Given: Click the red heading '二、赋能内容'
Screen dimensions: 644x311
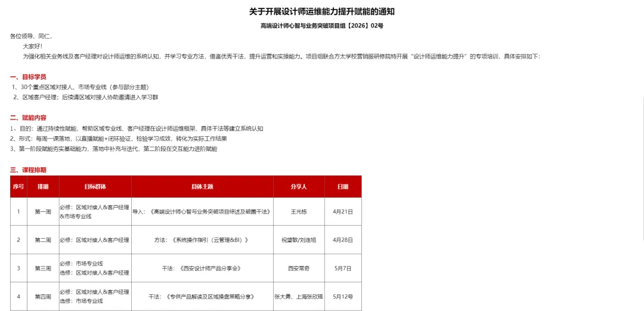Looking at the screenshot, I should (x=28, y=118).
